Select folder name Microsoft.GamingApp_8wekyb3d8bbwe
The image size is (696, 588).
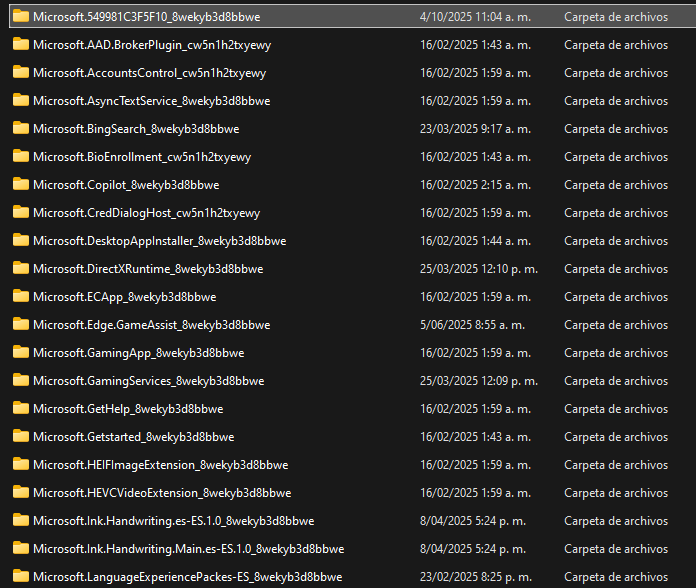point(138,353)
